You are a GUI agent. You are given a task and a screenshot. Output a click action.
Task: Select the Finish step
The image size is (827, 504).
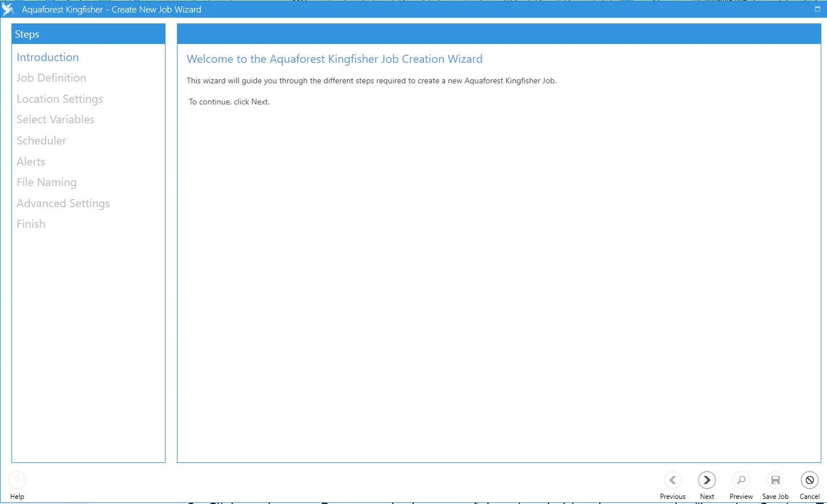tap(31, 224)
